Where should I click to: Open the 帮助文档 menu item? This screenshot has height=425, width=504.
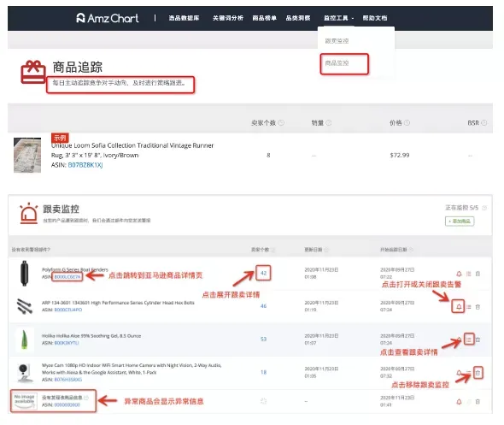click(x=375, y=18)
